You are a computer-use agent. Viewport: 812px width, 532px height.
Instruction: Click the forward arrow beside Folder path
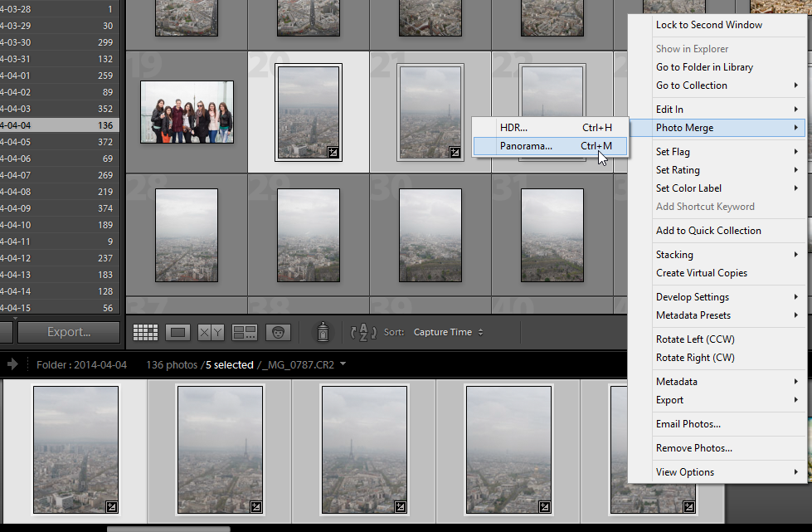coord(12,364)
